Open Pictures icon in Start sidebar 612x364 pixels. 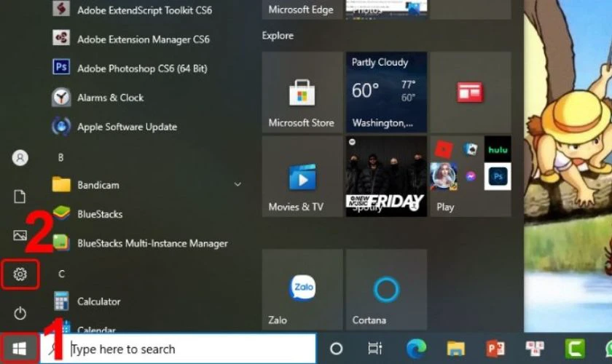pyautogui.click(x=20, y=235)
